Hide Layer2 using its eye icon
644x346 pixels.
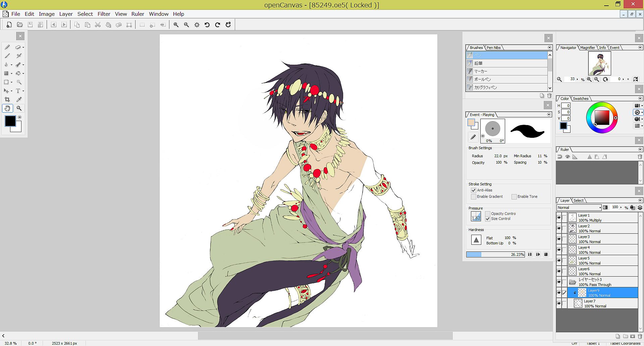559,228
